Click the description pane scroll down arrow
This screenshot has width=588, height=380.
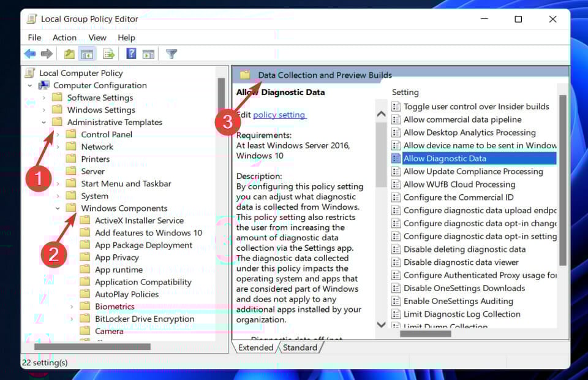381,325
